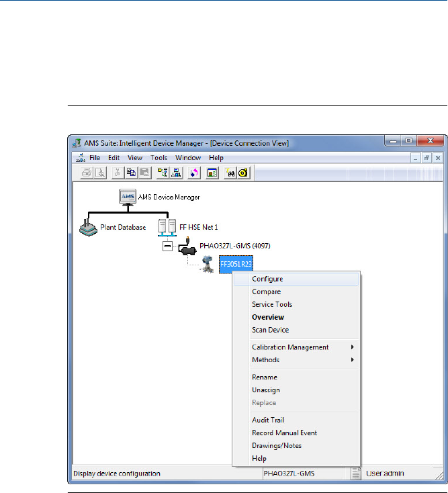448x493 pixels.
Task: Select the AMS Device Manager computer icon
Action: (x=128, y=197)
